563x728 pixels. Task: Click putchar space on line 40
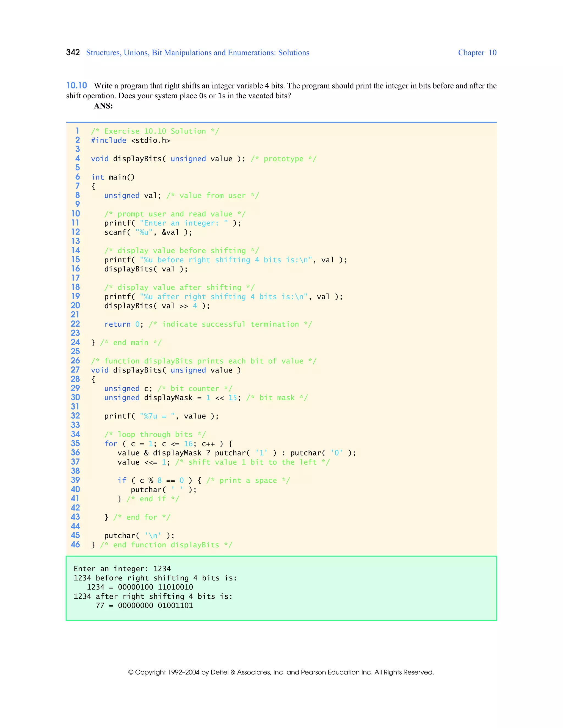click(x=164, y=490)
